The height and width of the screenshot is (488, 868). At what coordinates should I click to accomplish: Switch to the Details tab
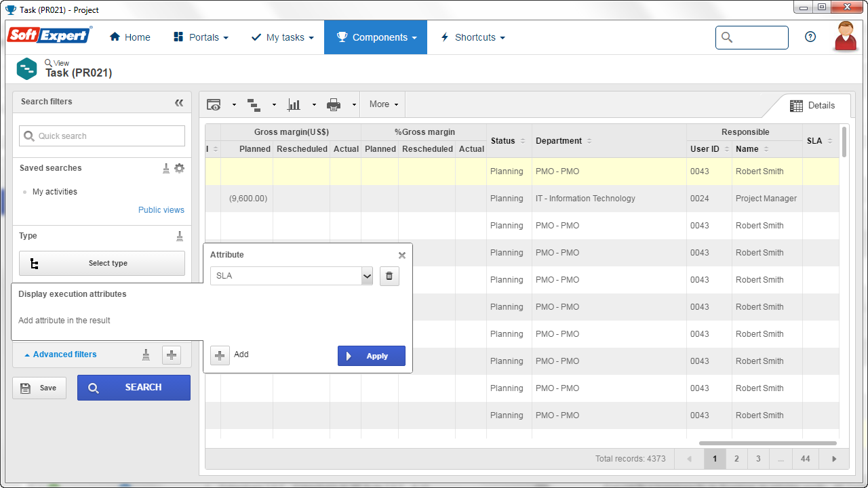pyautogui.click(x=812, y=106)
